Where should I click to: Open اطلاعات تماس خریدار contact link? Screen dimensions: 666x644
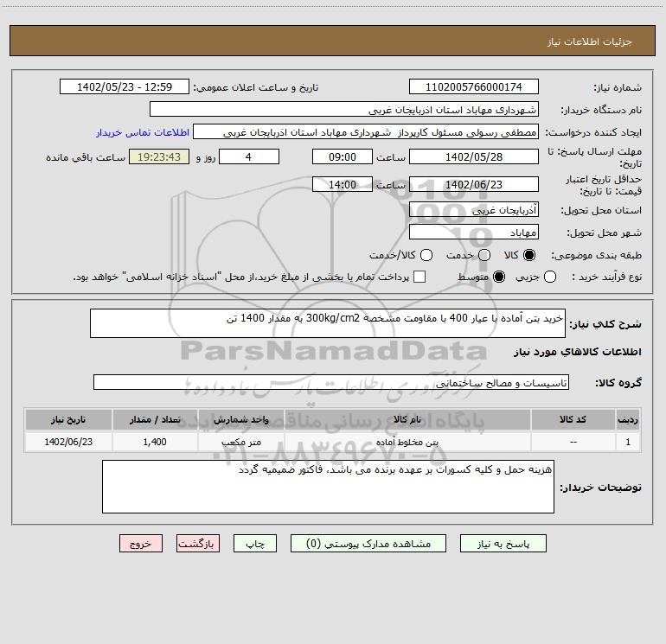pos(143,132)
